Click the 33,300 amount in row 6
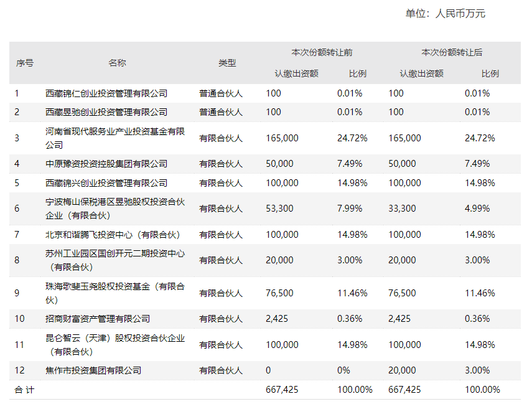532x404 pixels. point(402,209)
